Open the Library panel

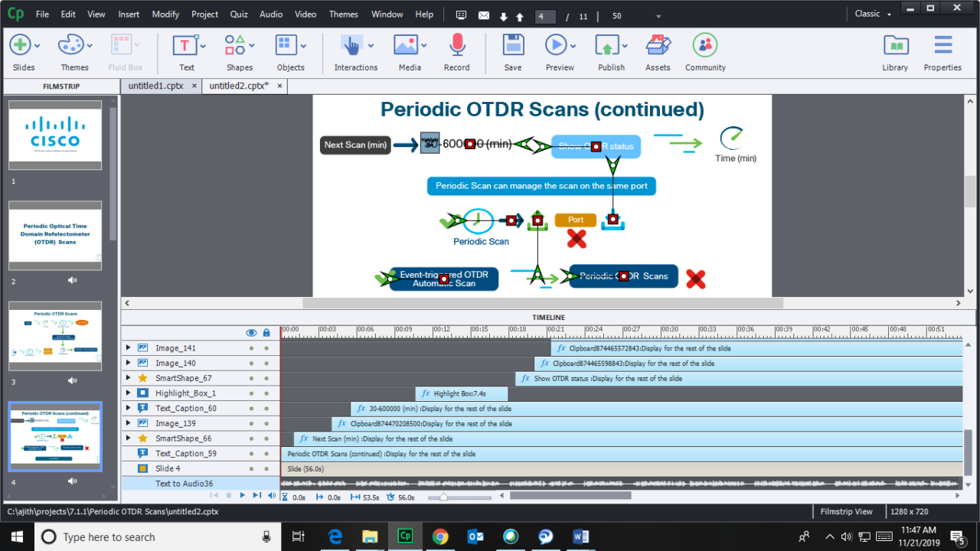[894, 46]
